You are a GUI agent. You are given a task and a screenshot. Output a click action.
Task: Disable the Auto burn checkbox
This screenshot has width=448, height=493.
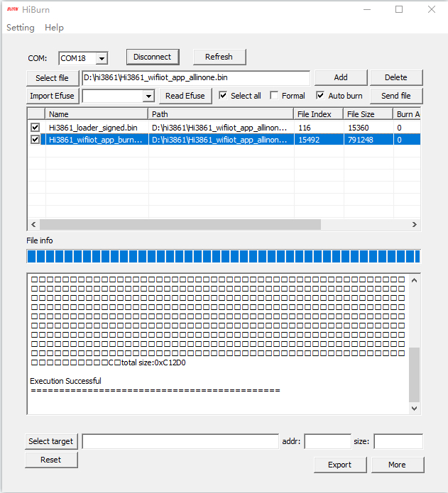[x=321, y=96]
